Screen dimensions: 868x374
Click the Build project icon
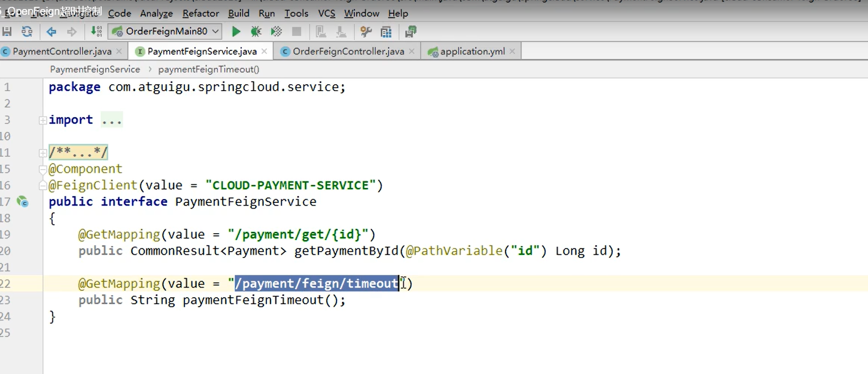[x=96, y=31]
